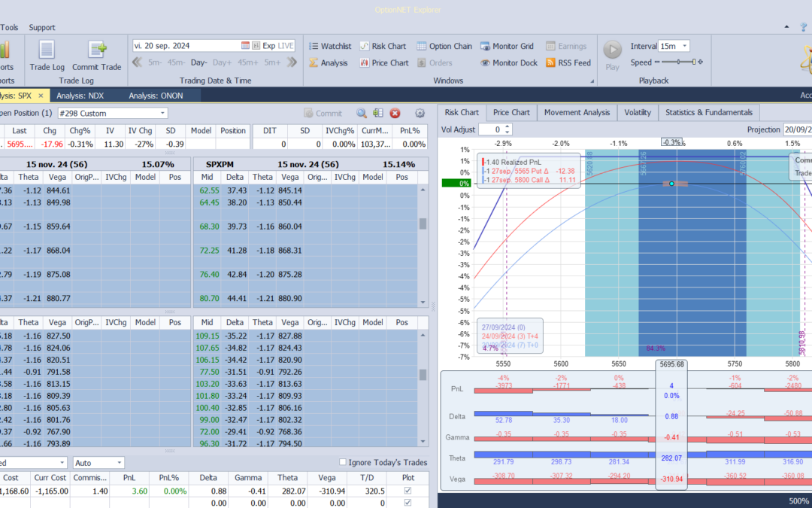Select the Volatility tab
This screenshot has width=812, height=508.
click(x=638, y=112)
